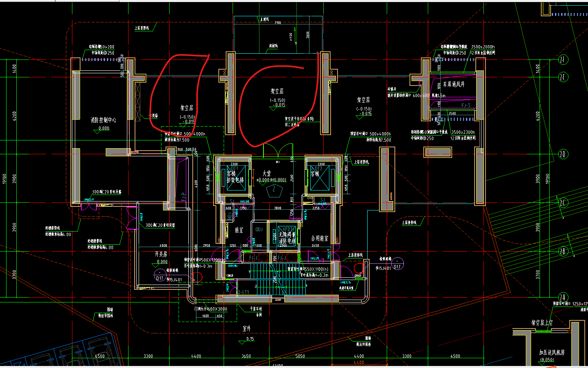588x368 pixels.
Task: Select the 开关房 room label
Action: click(161, 254)
